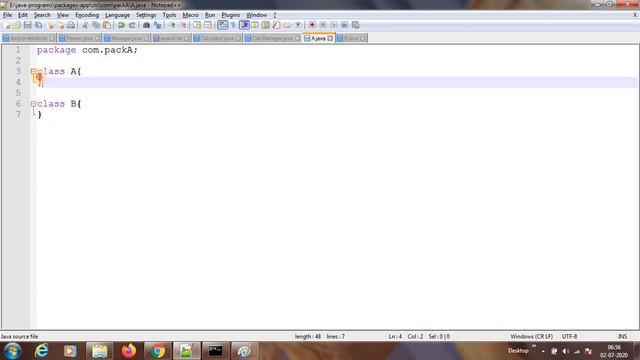The width and height of the screenshot is (640, 360).
Task: Click the Cut scissors toolbar icon
Action: [85, 25]
